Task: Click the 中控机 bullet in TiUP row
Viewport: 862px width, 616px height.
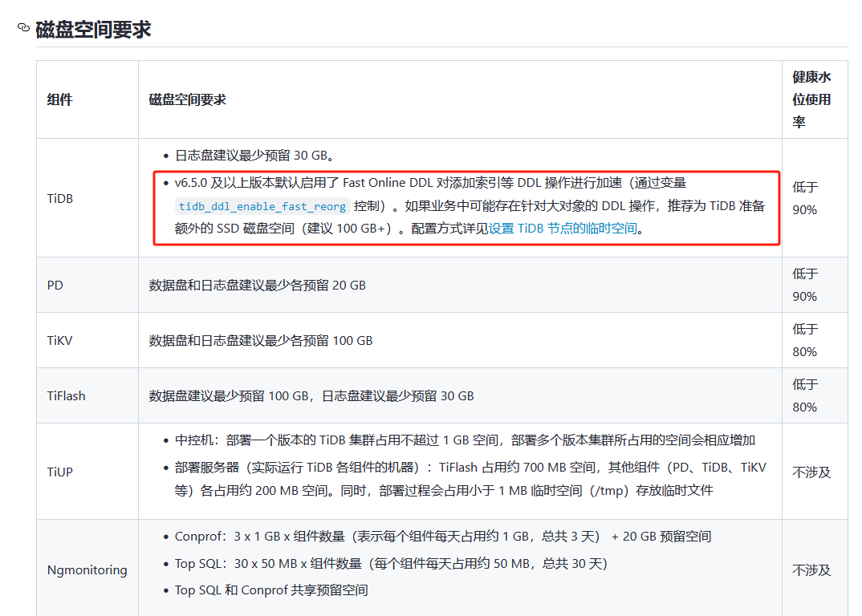Action: (465, 440)
